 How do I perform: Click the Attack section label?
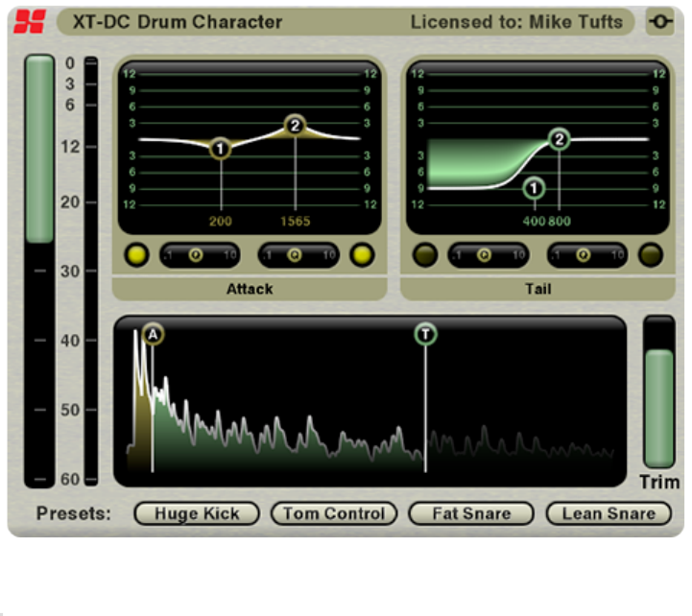coord(250,289)
